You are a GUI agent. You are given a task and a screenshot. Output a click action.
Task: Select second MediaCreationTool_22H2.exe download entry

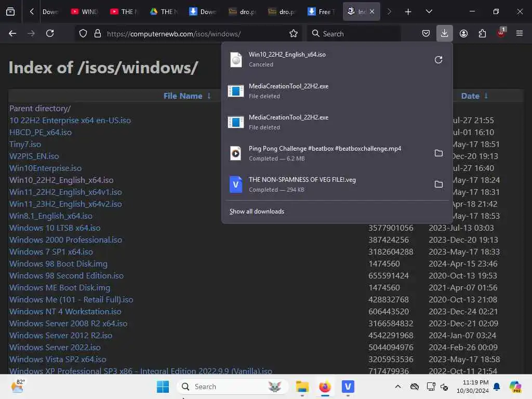(x=337, y=122)
